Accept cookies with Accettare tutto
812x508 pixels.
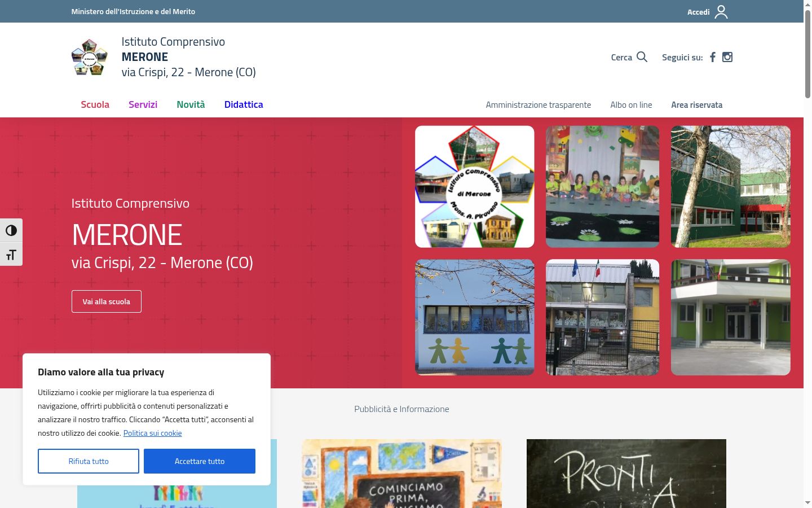click(200, 461)
